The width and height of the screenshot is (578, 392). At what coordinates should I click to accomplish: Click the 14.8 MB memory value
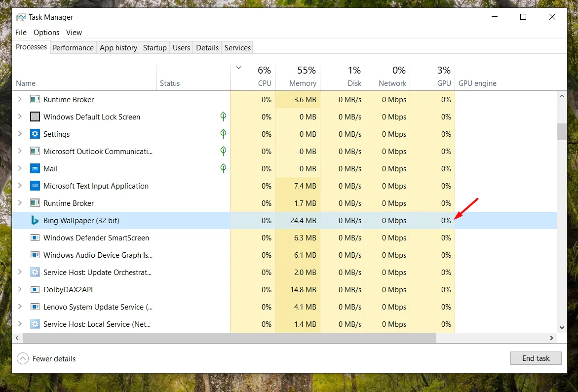point(303,290)
